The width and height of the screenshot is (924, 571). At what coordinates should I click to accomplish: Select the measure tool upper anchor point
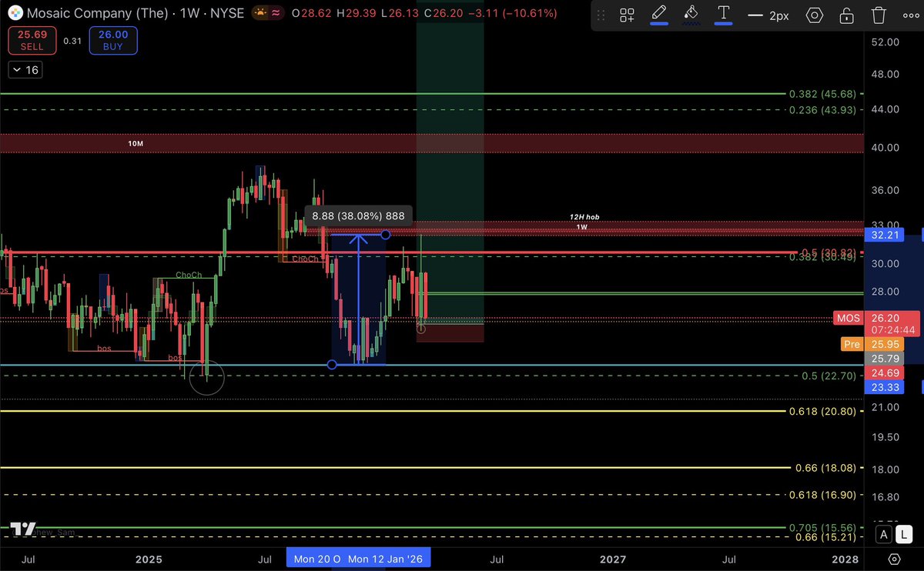[386, 234]
